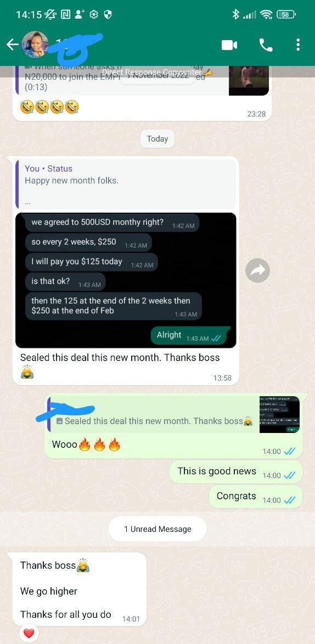
Task: Tap the quoted 'Sealed this deal' reply
Action: pos(154,414)
